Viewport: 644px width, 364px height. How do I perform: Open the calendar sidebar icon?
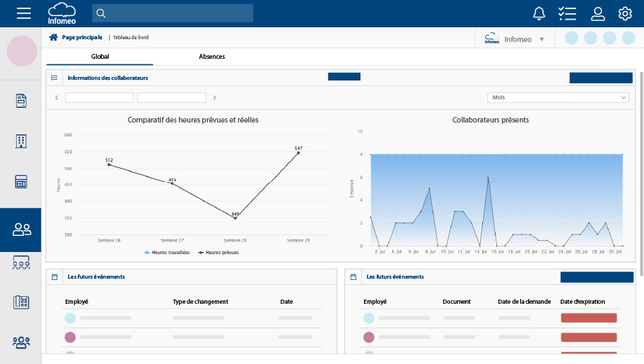click(x=21, y=182)
